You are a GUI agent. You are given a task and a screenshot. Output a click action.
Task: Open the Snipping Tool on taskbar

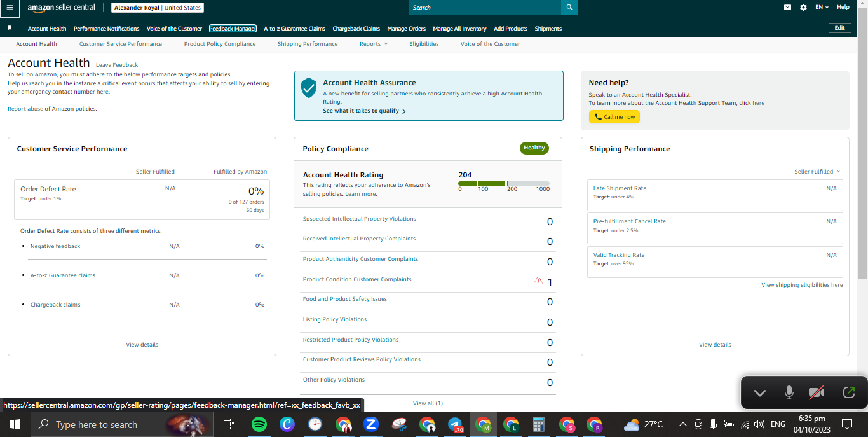[x=399, y=424]
